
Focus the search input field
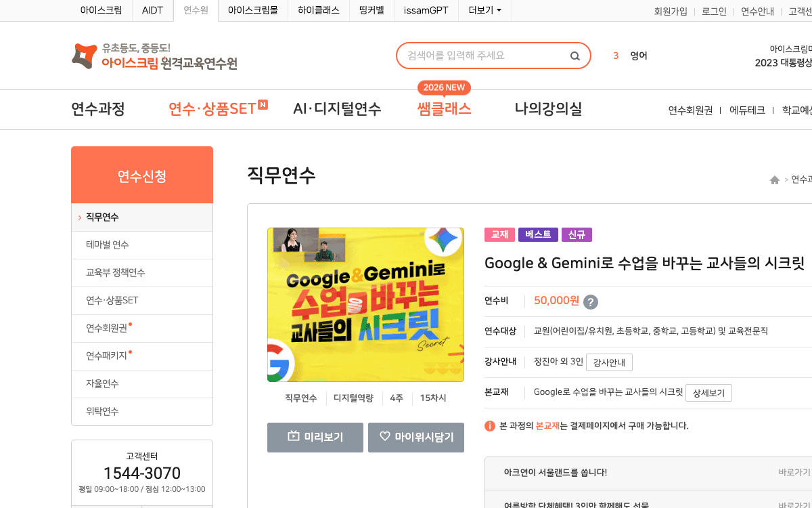click(484, 56)
